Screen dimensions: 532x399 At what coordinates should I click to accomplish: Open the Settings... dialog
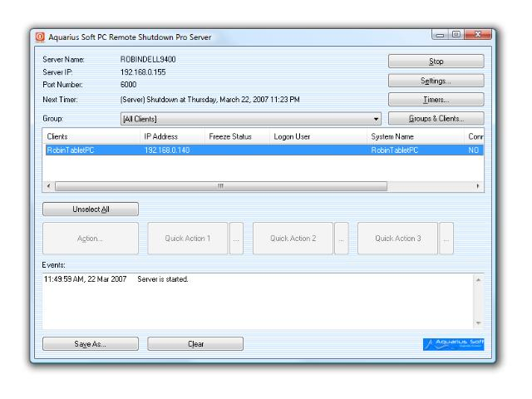(436, 81)
